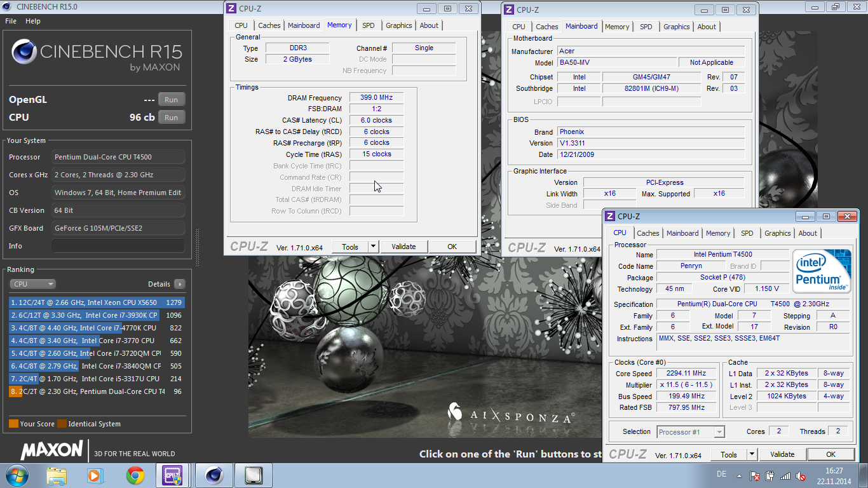Open Google Chrome from the taskbar
The image size is (868, 488).
135,475
